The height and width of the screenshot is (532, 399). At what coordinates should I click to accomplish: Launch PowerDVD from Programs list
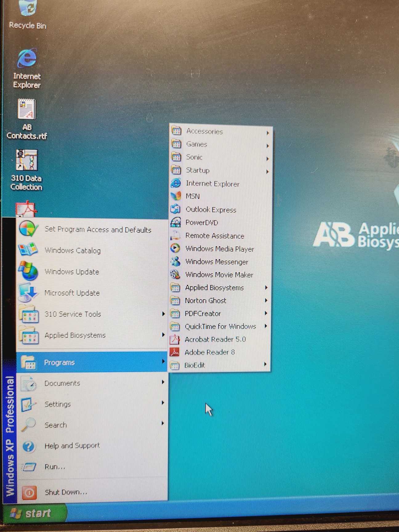[x=220, y=222]
